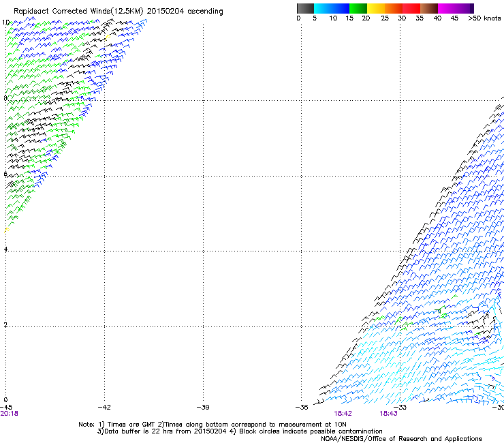The image size is (504, 443).
Task: Click the '25' knots legend label
Action: click(x=385, y=18)
